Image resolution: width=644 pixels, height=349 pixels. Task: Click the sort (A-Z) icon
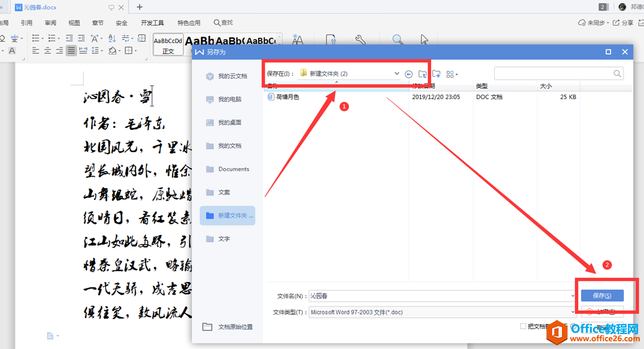coord(112,38)
